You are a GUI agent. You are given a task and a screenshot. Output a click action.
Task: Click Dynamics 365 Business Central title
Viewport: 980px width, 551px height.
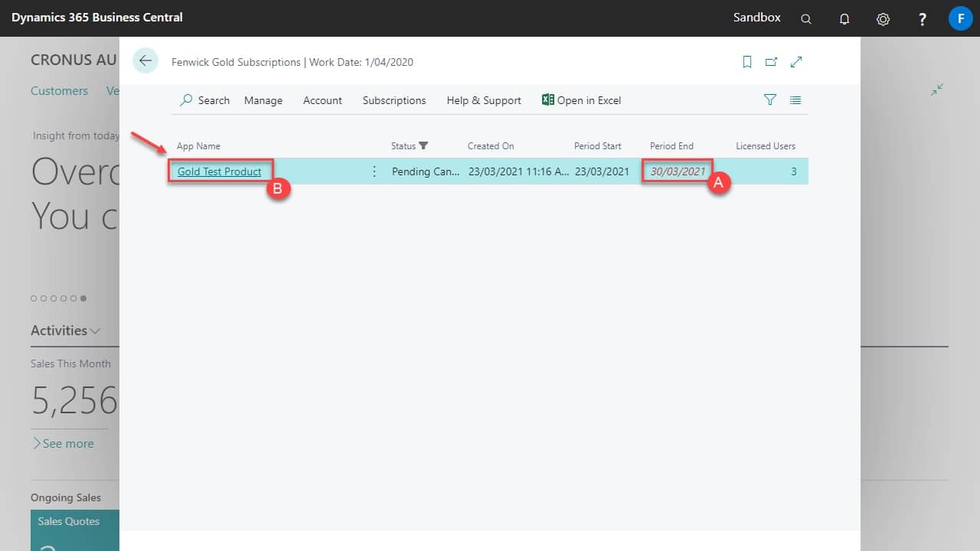coord(97,17)
